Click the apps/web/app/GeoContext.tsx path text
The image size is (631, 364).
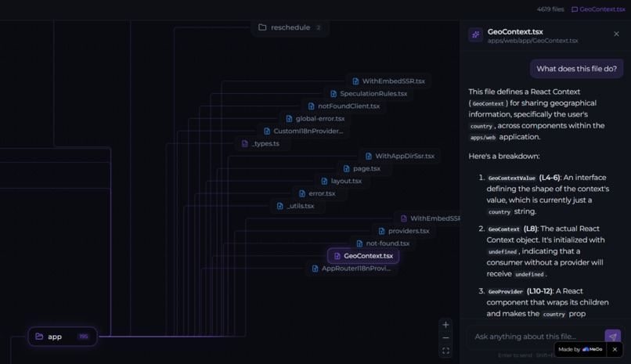coord(532,41)
